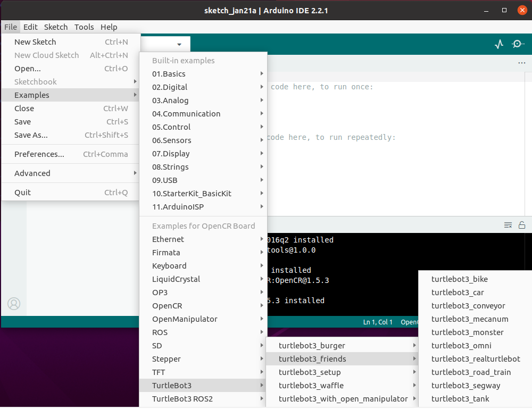Open the Tools menu

click(84, 27)
